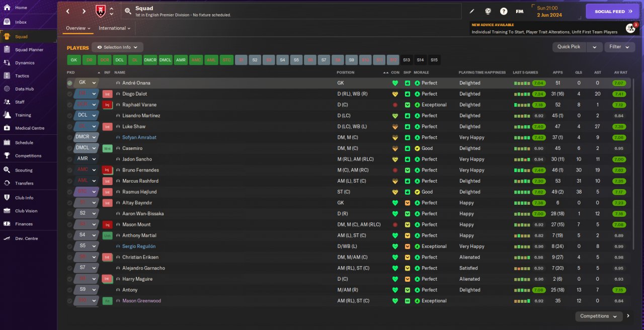This screenshot has width=644, height=330.
Task: Click Raphaël Varane's Inj status badge
Action: pyautogui.click(x=107, y=105)
